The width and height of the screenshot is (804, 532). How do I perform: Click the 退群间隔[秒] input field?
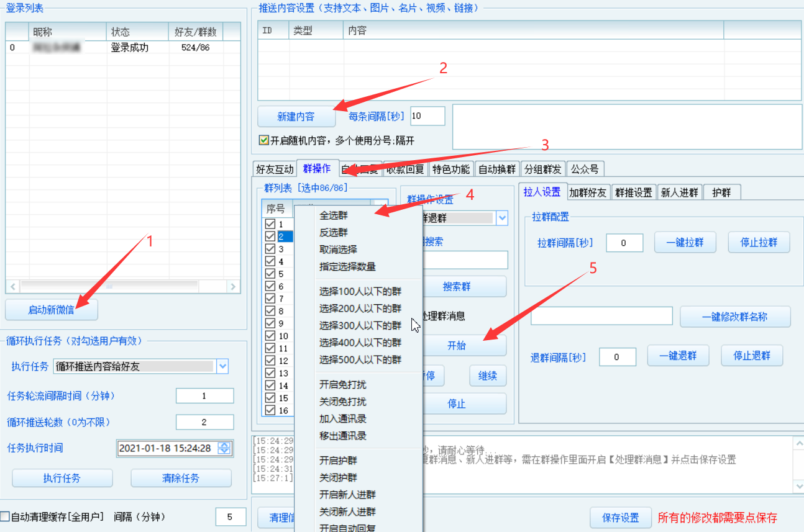click(x=617, y=357)
